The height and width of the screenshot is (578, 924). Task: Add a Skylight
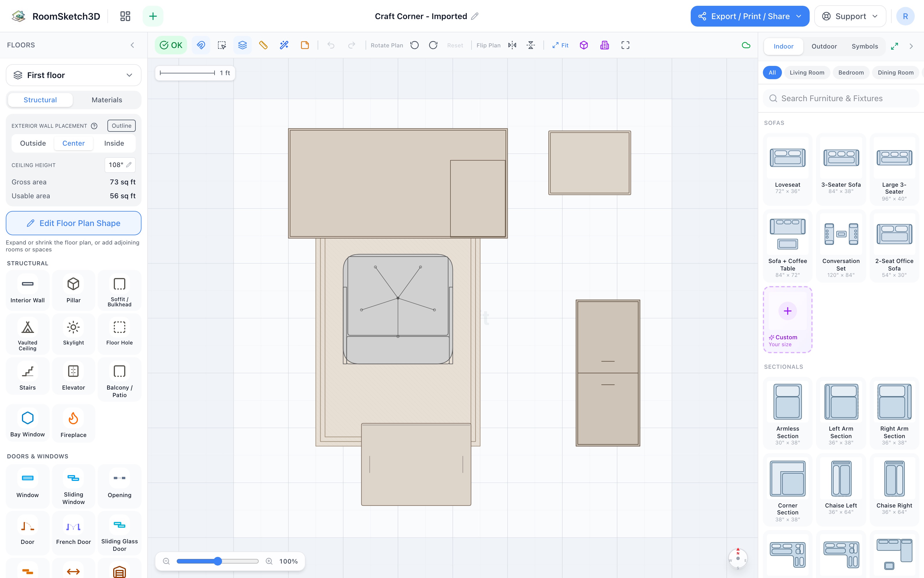[x=73, y=334]
